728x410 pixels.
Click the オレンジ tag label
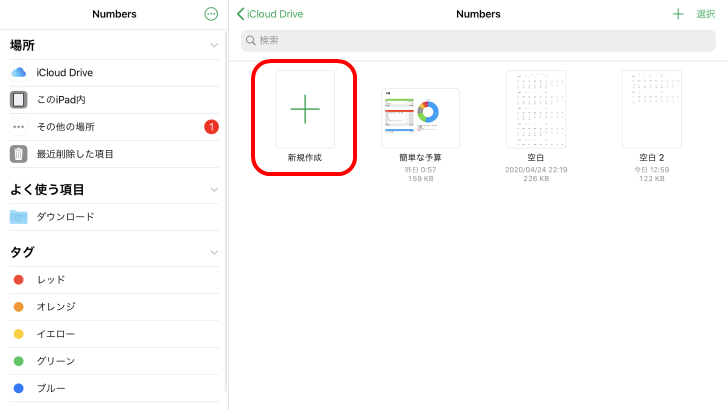(x=56, y=307)
